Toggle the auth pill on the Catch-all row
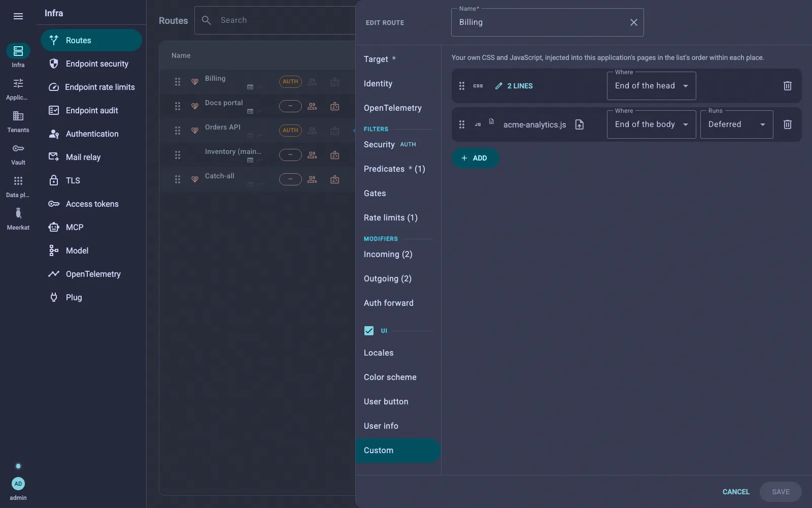The image size is (812, 508). [x=290, y=179]
